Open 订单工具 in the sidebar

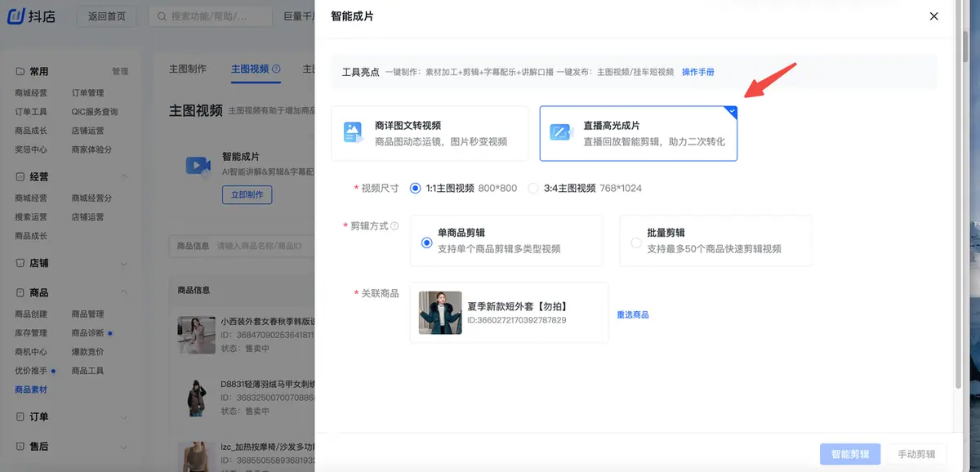point(31,112)
